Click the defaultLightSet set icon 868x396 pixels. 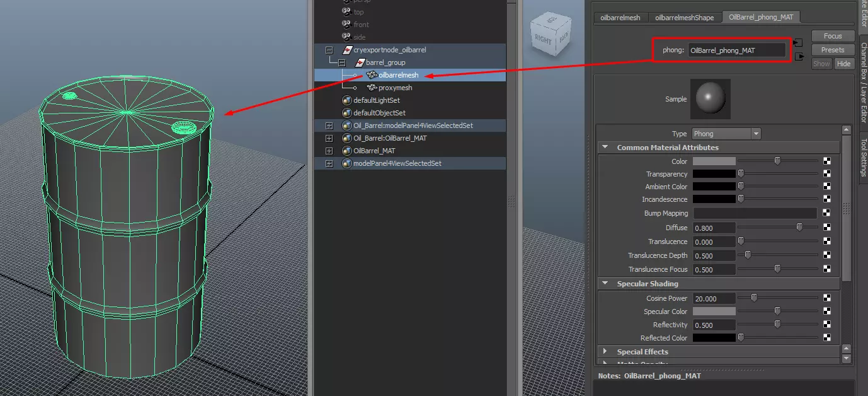click(346, 100)
